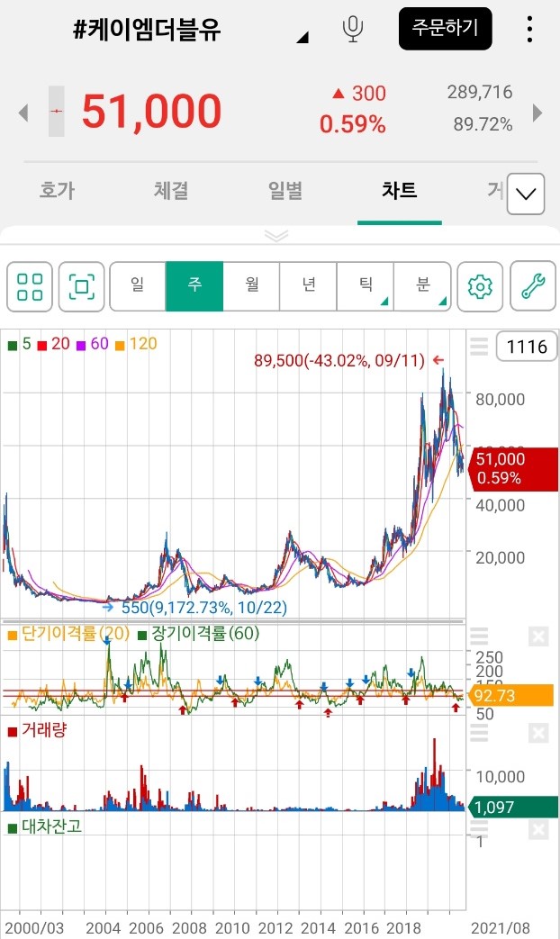Switch to the 일별 tab

click(x=285, y=191)
